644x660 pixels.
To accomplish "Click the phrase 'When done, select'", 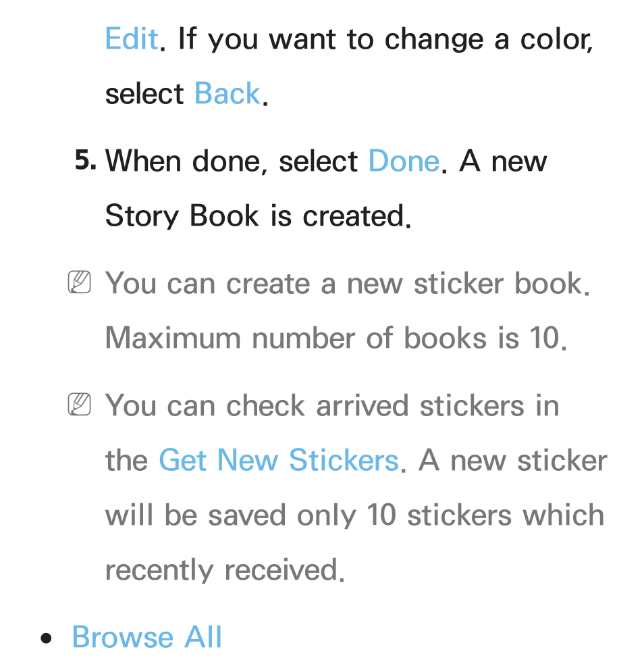I will point(232,161).
